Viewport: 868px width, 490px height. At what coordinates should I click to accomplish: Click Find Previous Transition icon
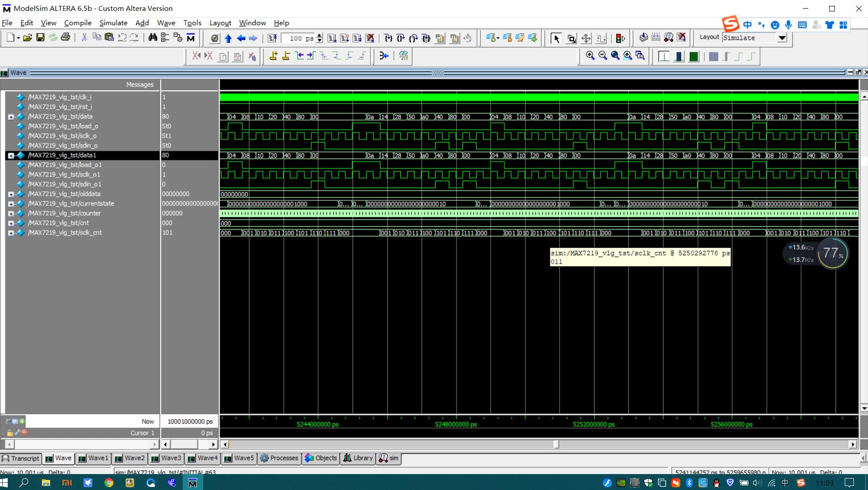pos(299,56)
